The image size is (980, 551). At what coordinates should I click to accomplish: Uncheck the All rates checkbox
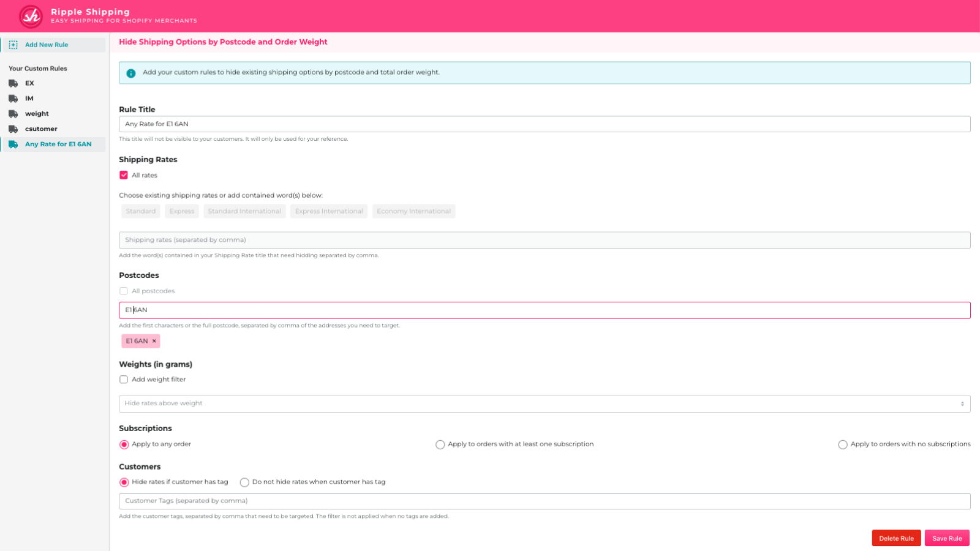pos(124,175)
